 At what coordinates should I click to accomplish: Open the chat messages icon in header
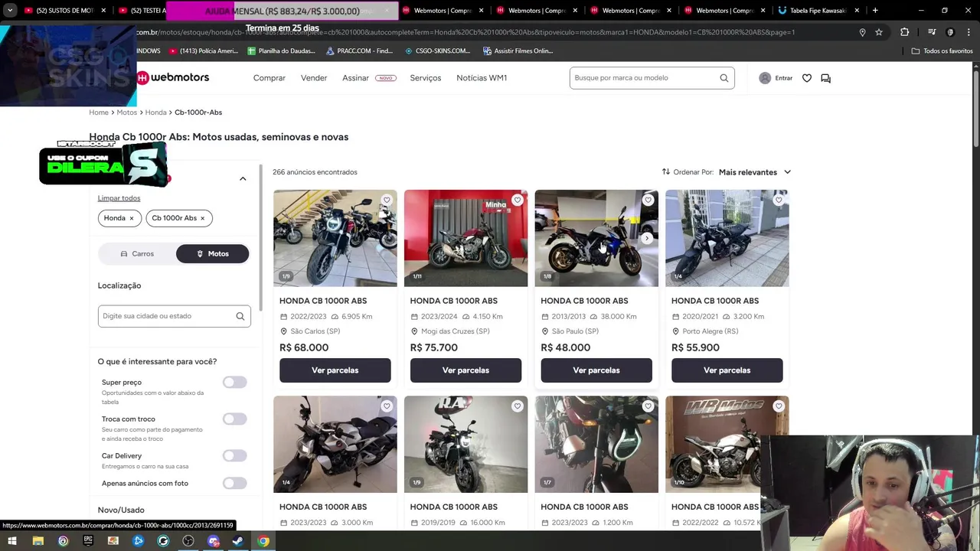(825, 78)
